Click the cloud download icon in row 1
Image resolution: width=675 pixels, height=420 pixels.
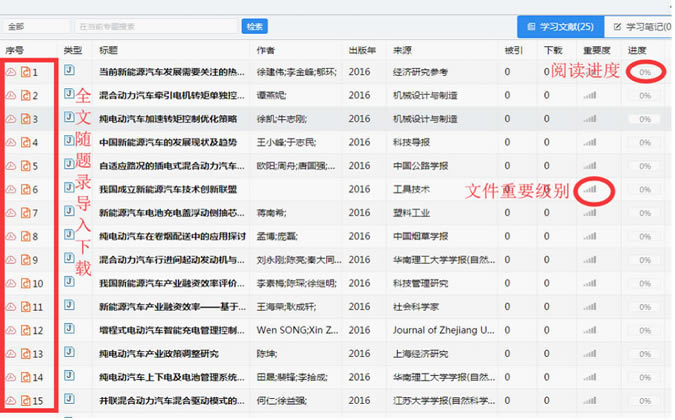(11, 72)
